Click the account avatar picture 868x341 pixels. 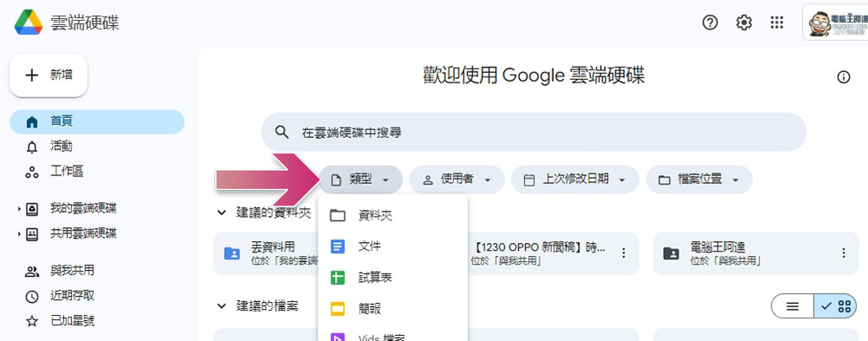pos(819,23)
